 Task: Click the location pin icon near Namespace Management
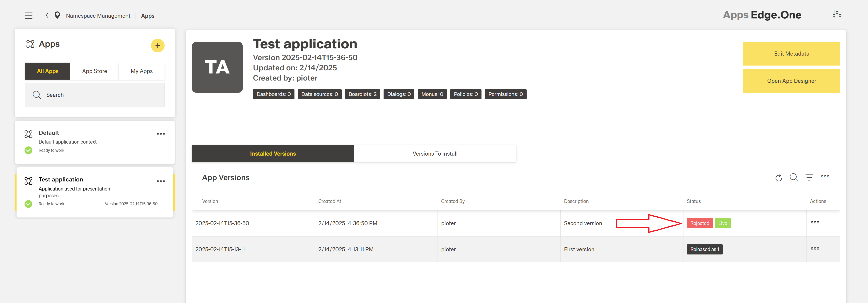57,15
